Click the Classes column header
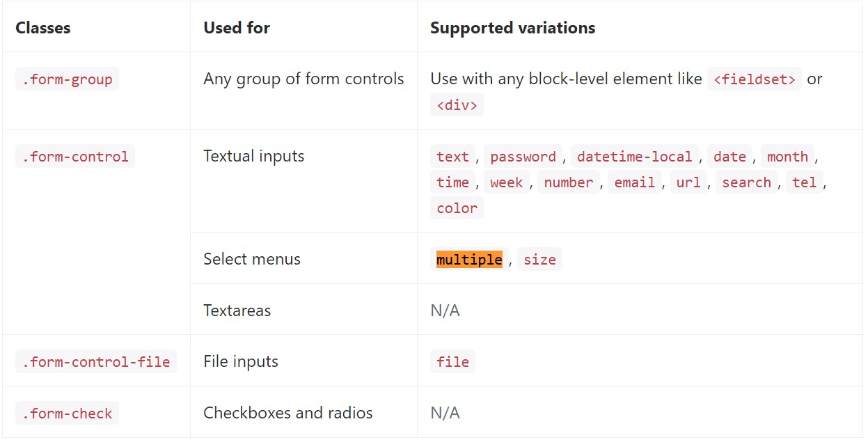Viewport: 868px width, 440px height. (x=43, y=28)
